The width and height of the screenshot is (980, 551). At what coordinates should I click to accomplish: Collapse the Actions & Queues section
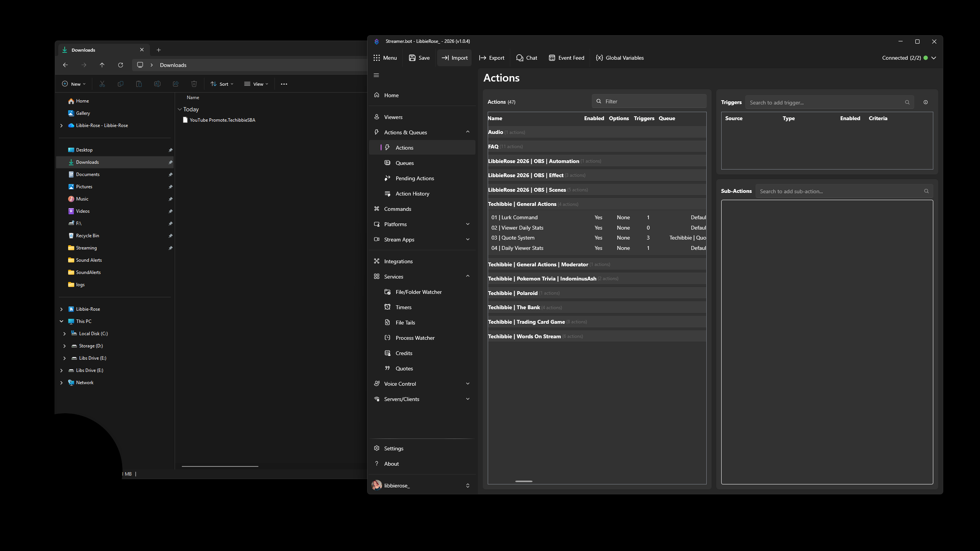click(467, 132)
